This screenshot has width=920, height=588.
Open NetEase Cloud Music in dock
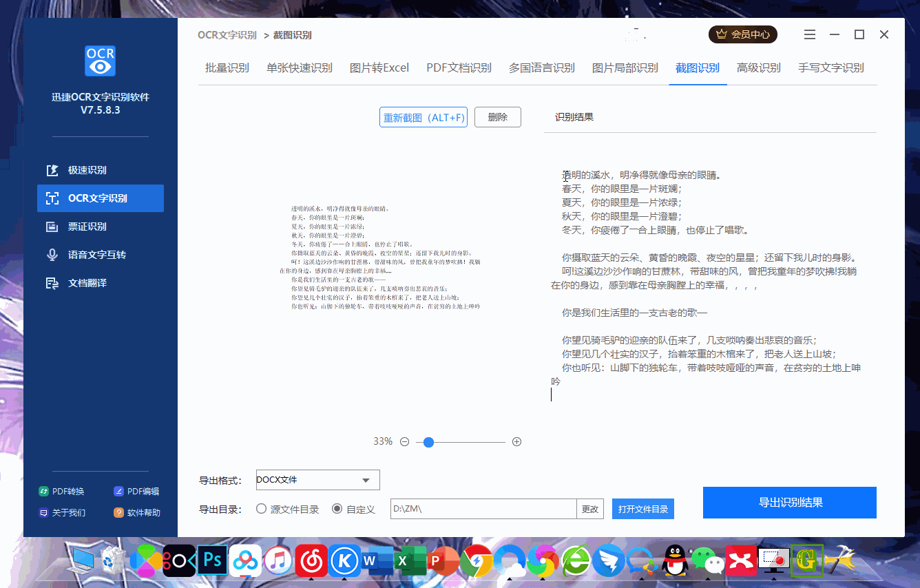pyautogui.click(x=311, y=561)
